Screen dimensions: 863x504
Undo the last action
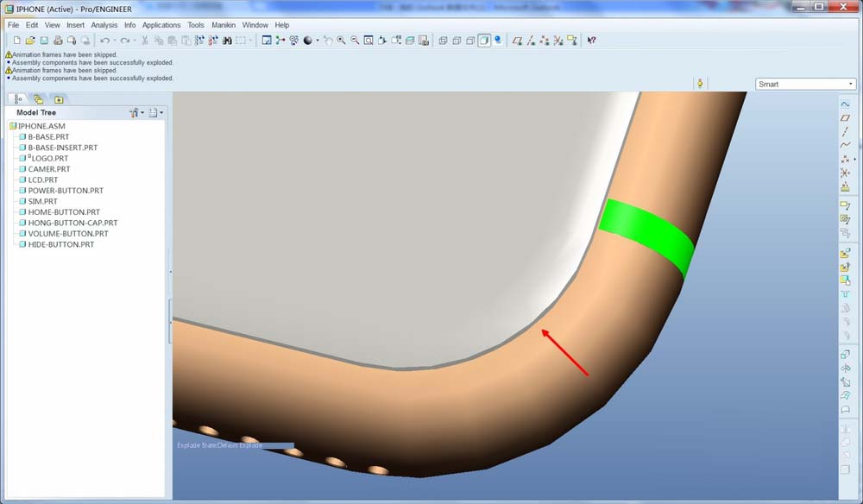104,41
